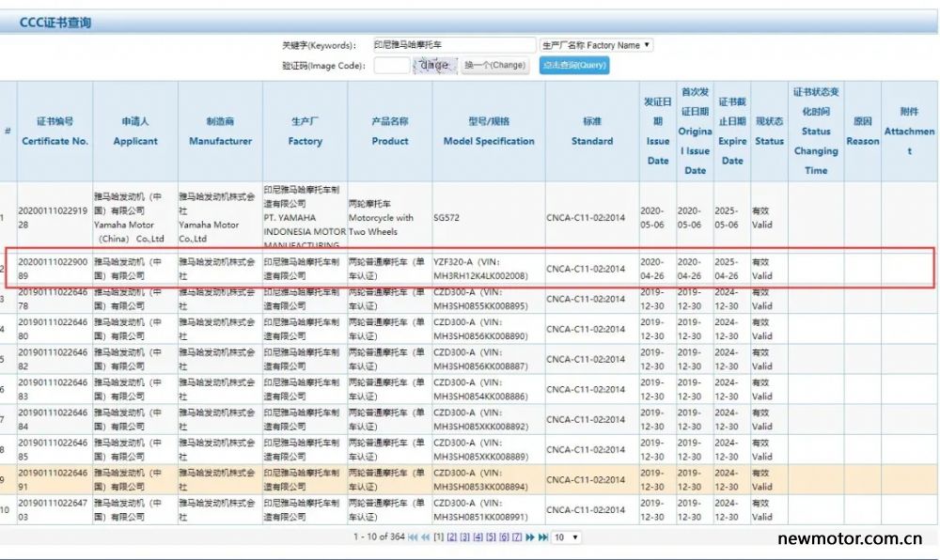Click the Expire Date column header
Image resolution: width=940 pixels, height=560 pixels.
click(732, 132)
